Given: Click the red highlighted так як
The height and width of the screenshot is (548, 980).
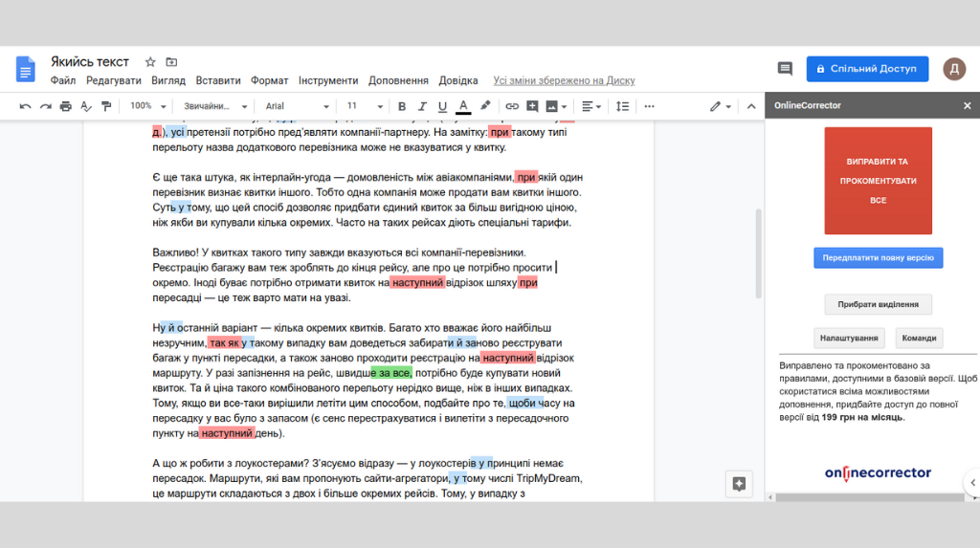Looking at the screenshot, I should [x=224, y=343].
